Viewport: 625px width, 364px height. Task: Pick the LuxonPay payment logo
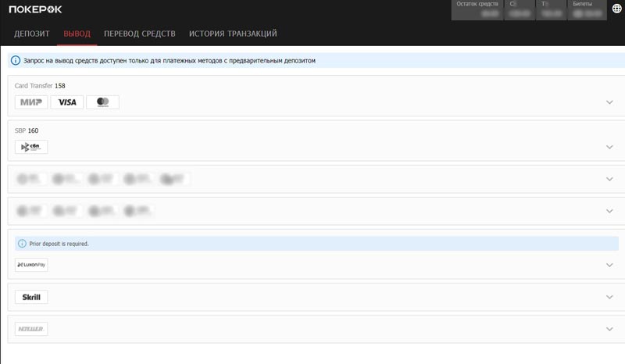click(31, 265)
